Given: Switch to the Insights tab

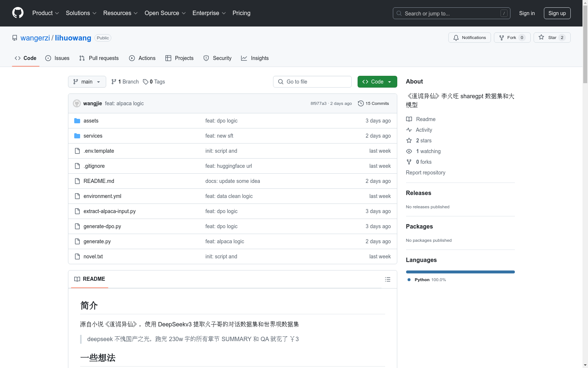Looking at the screenshot, I should tap(255, 58).
